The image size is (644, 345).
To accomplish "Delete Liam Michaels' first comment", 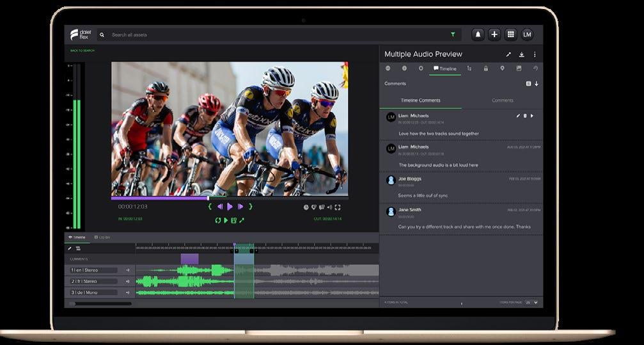I will tap(525, 116).
